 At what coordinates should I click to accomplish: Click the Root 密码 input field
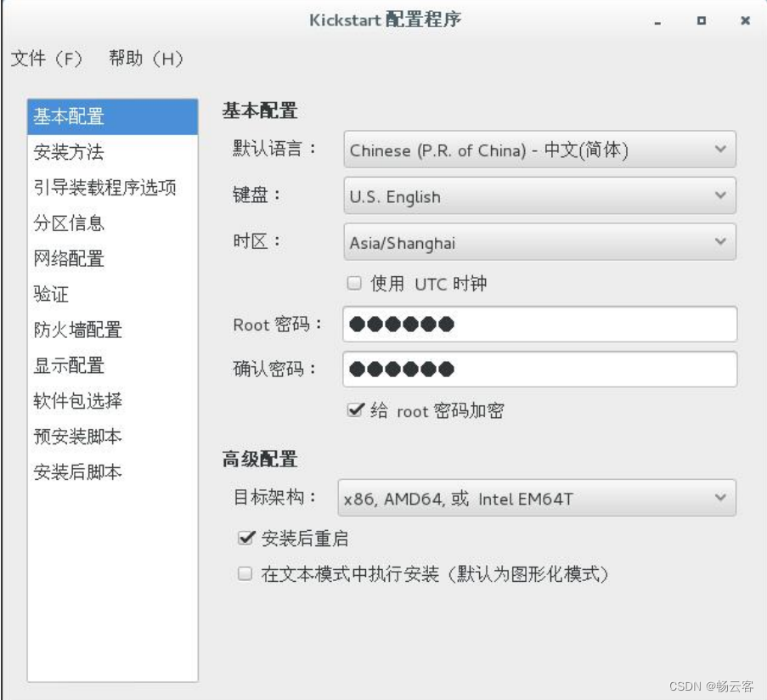tap(539, 325)
